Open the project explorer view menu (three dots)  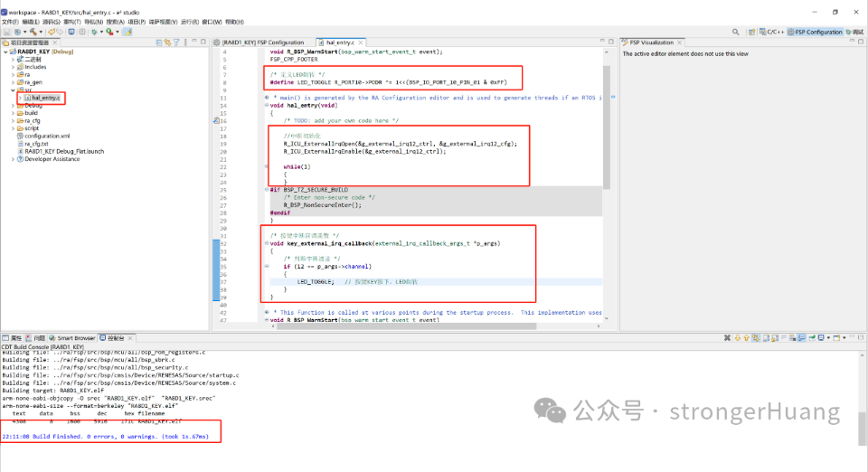pos(185,42)
